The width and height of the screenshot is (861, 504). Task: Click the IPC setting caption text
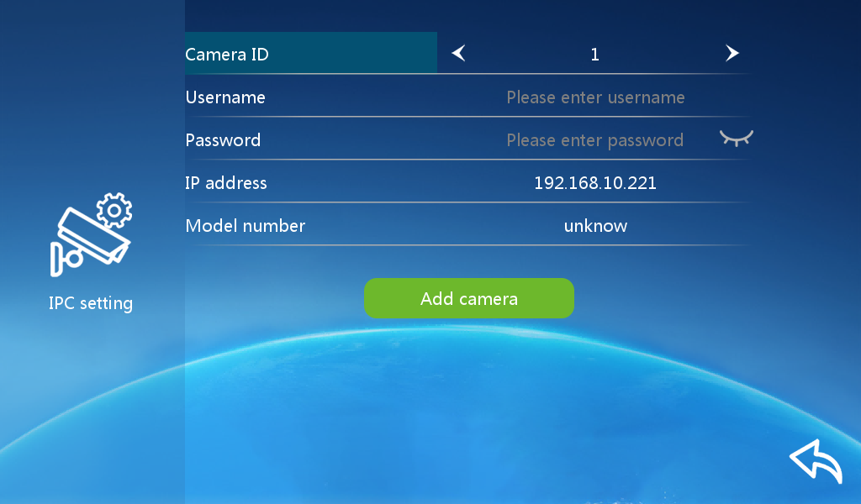(x=91, y=303)
